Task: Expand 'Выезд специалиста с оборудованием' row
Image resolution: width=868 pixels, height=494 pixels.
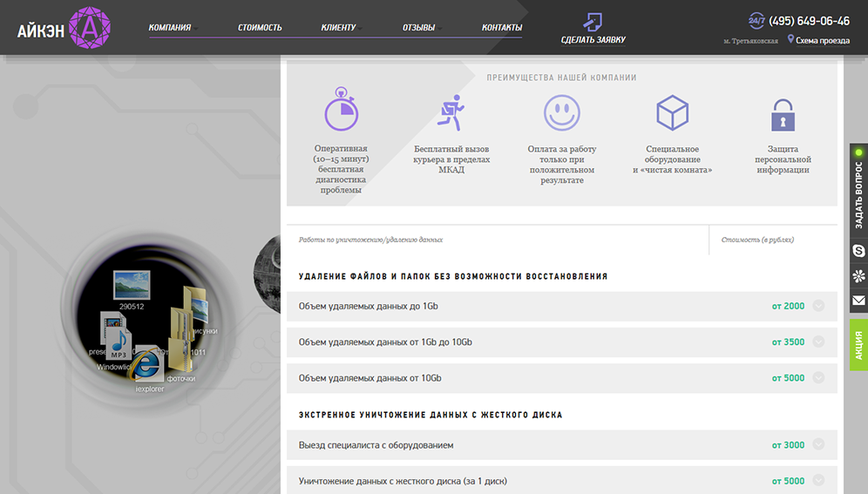Action: [x=817, y=444]
